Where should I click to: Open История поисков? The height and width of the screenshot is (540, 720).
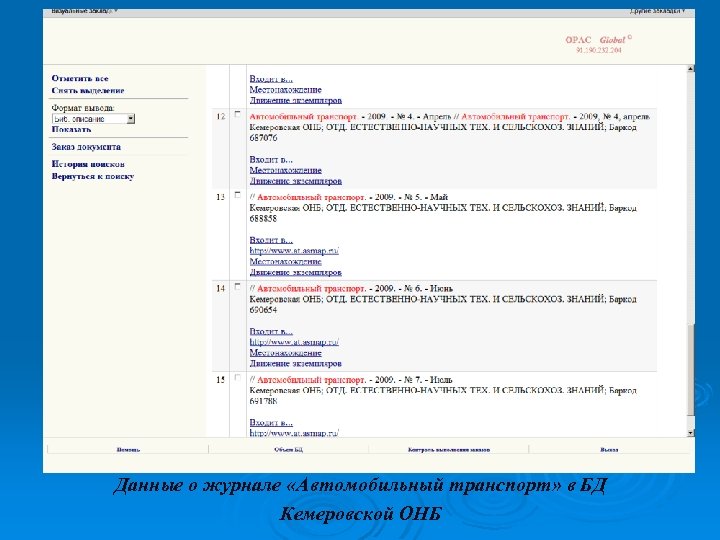(x=88, y=164)
